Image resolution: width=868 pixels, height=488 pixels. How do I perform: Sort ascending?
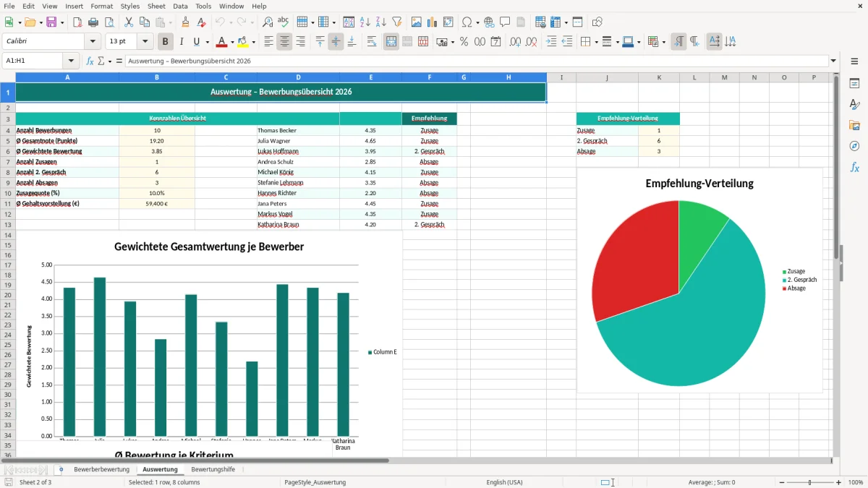[365, 22]
